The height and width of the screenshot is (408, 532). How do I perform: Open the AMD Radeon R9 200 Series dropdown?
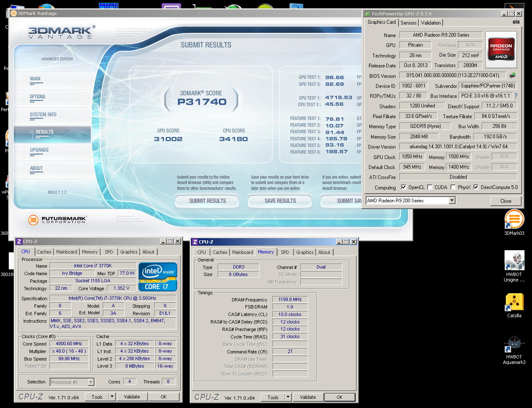tap(452, 201)
